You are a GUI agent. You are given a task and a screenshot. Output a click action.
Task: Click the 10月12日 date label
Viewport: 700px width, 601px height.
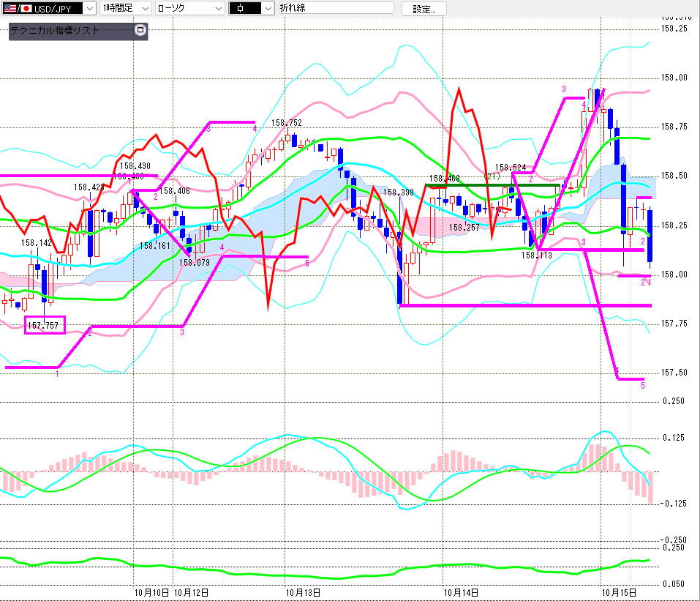point(191,593)
